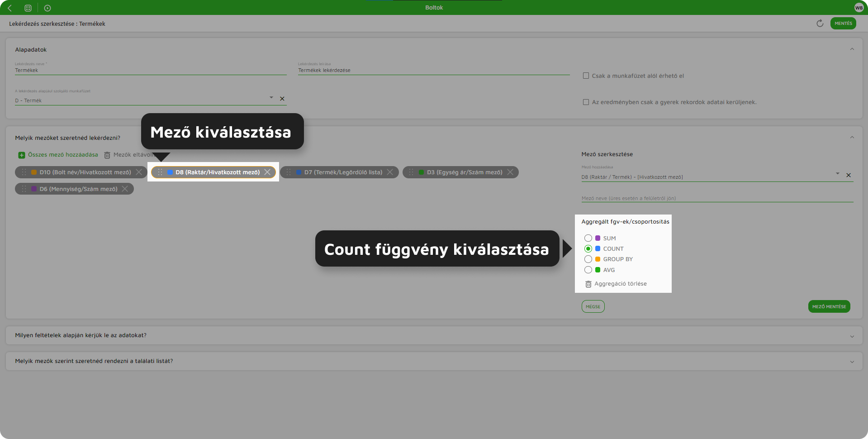The width and height of the screenshot is (868, 439).
Task: Click the MÉGSE cancel button
Action: [593, 306]
